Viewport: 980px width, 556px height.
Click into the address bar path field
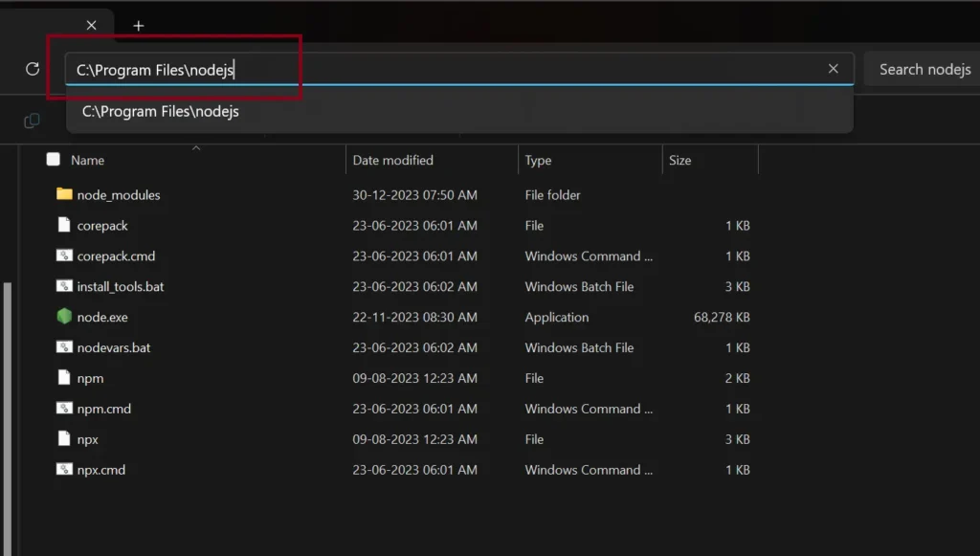click(459, 69)
